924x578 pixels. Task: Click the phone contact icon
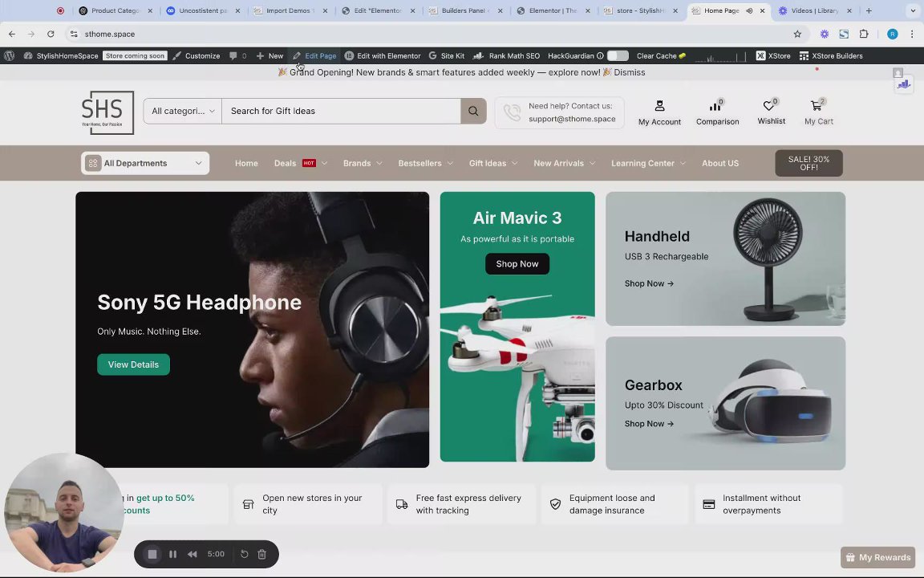click(x=512, y=112)
